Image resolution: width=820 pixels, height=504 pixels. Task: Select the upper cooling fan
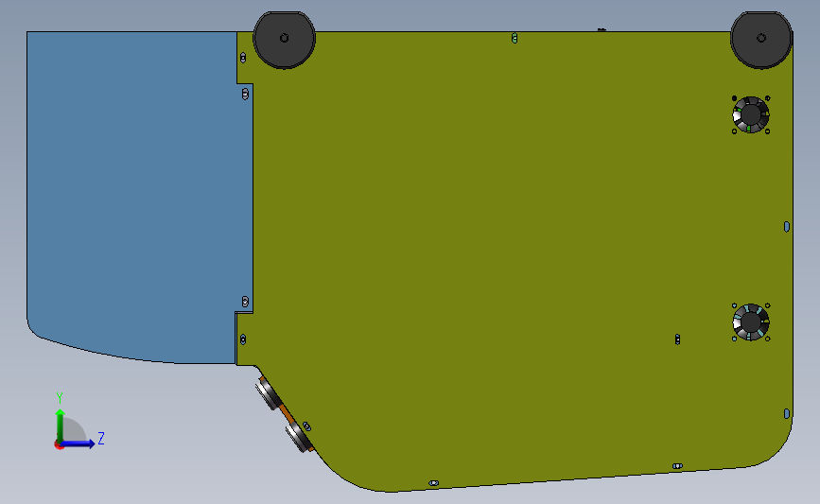click(751, 115)
